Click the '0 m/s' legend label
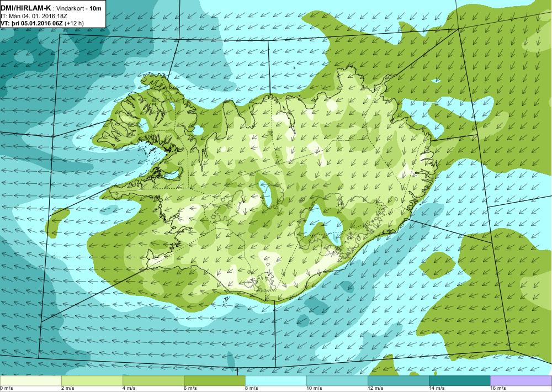 point(7,389)
